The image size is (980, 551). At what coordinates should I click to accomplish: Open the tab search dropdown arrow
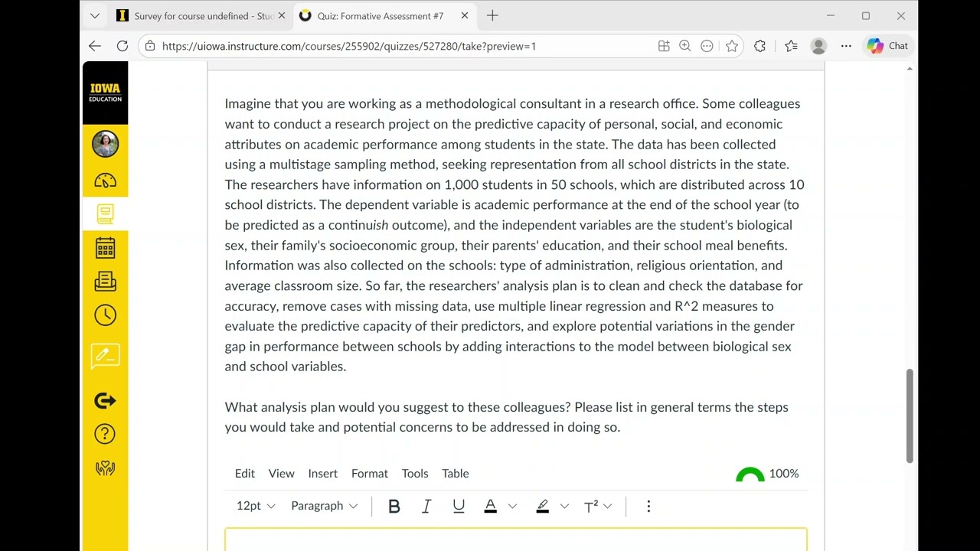(95, 15)
